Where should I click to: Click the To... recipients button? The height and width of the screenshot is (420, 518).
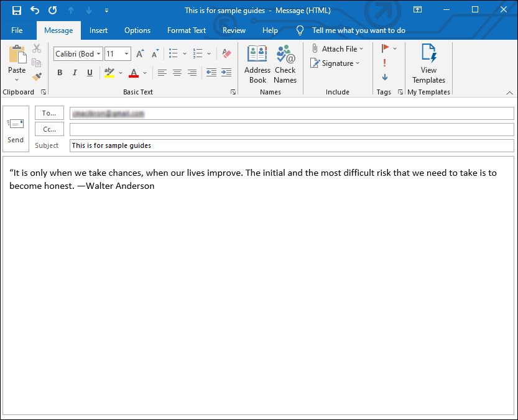tap(49, 113)
